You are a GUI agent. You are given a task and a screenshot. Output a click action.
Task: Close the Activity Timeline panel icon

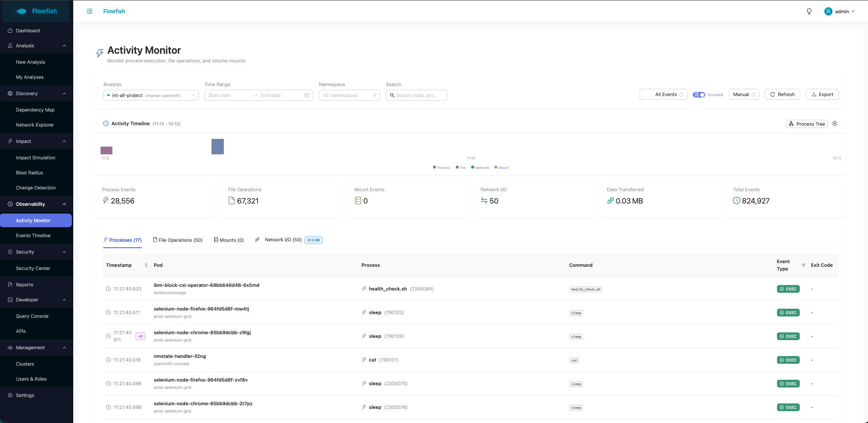pos(835,124)
